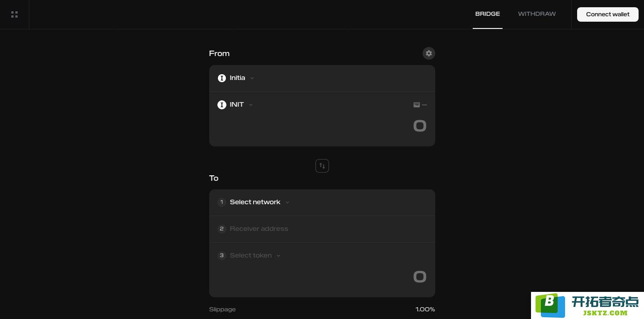Click the From amount input
The image size is (644, 319).
pyautogui.click(x=420, y=126)
